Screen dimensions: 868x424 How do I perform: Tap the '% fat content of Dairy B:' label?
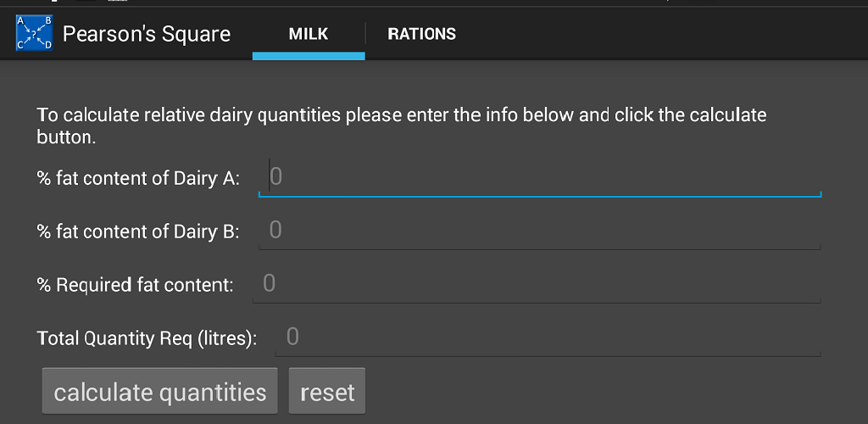point(138,232)
